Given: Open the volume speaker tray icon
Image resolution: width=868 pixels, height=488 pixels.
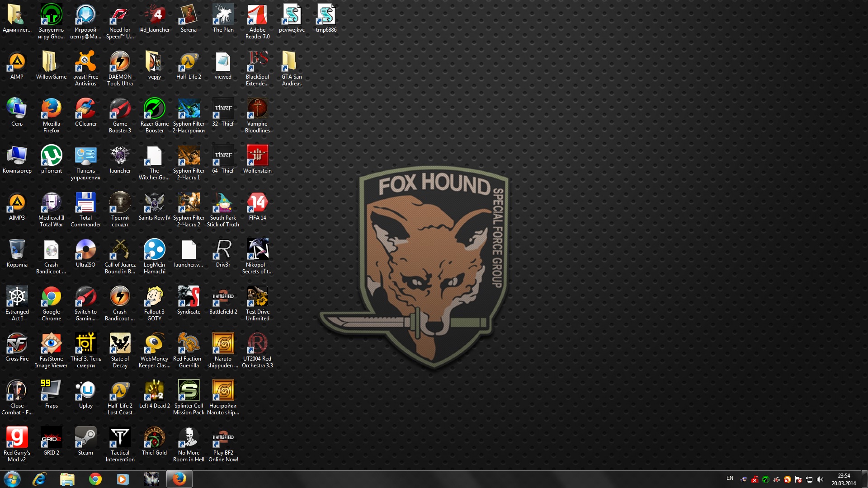Looking at the screenshot, I should [820, 479].
